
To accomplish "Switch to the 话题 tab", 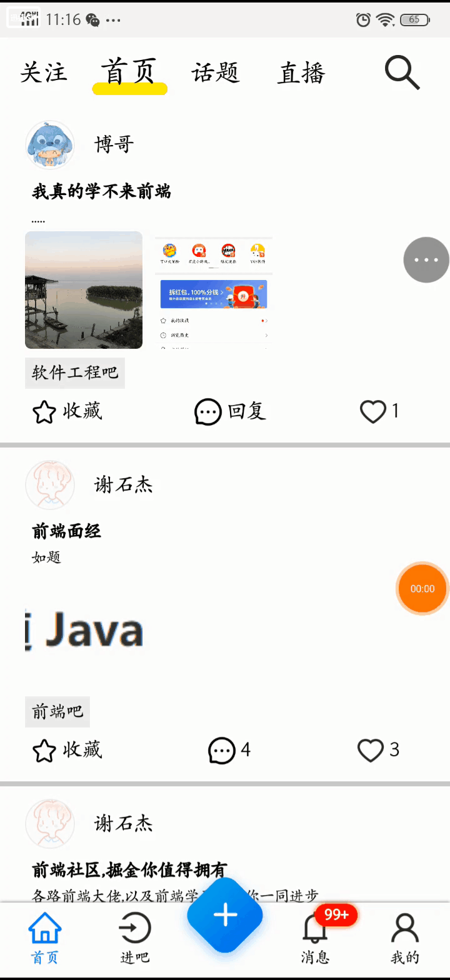I will click(x=216, y=72).
